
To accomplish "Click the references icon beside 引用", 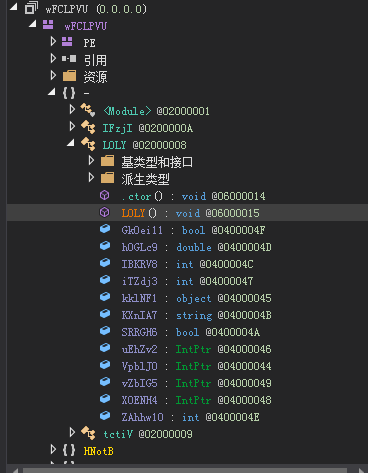I will [69, 59].
